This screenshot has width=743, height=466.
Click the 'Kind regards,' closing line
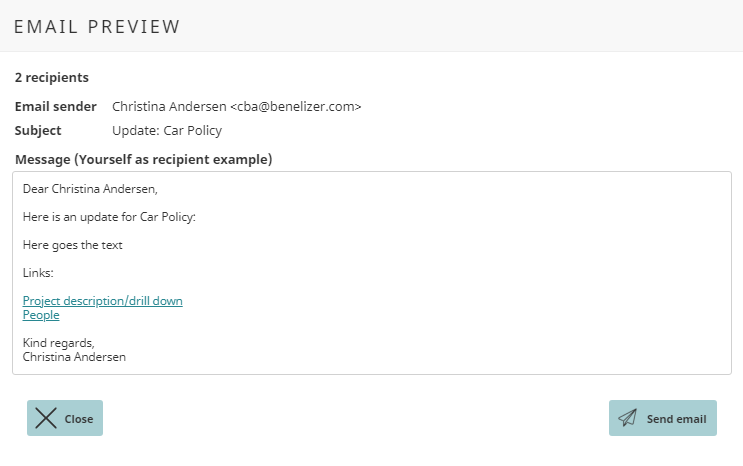coord(58,343)
